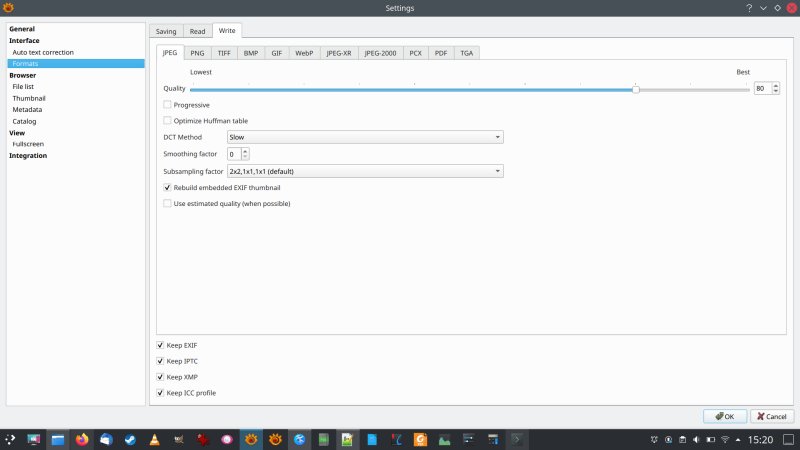Open the Saving tab
Screen dimensions: 800x450
coord(166,31)
